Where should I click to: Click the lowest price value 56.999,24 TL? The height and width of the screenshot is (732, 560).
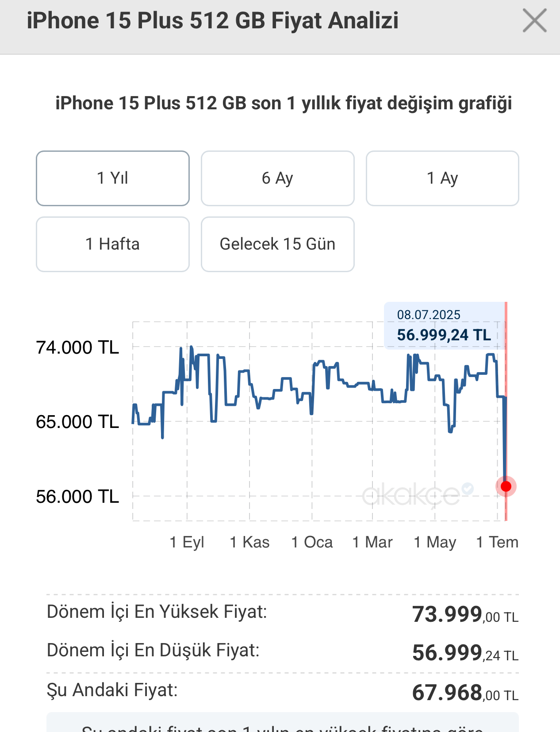click(x=465, y=653)
